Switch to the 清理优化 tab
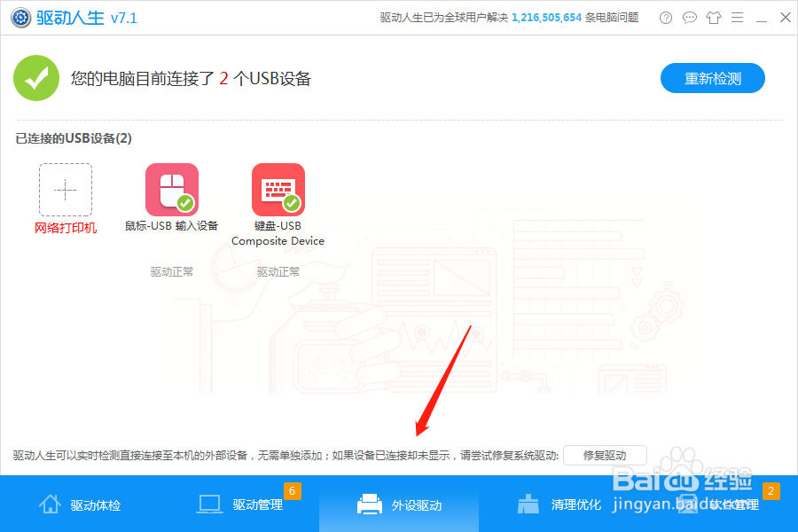The image size is (798, 532). [x=559, y=504]
